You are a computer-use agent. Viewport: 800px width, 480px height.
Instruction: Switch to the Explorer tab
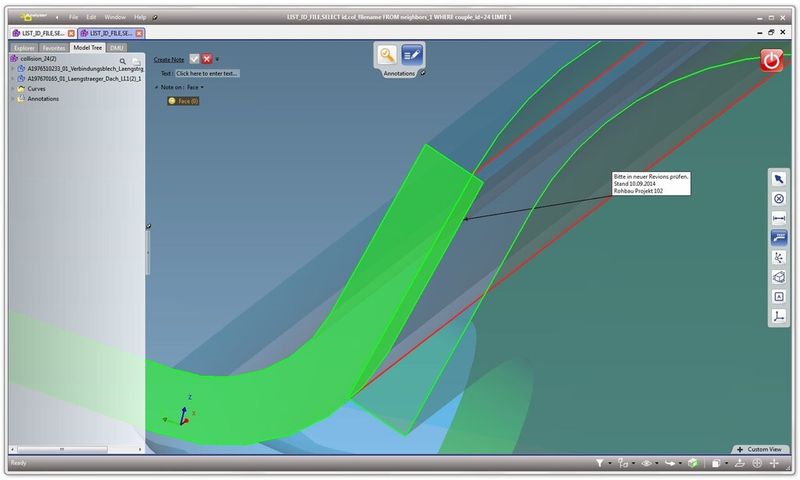coord(24,48)
